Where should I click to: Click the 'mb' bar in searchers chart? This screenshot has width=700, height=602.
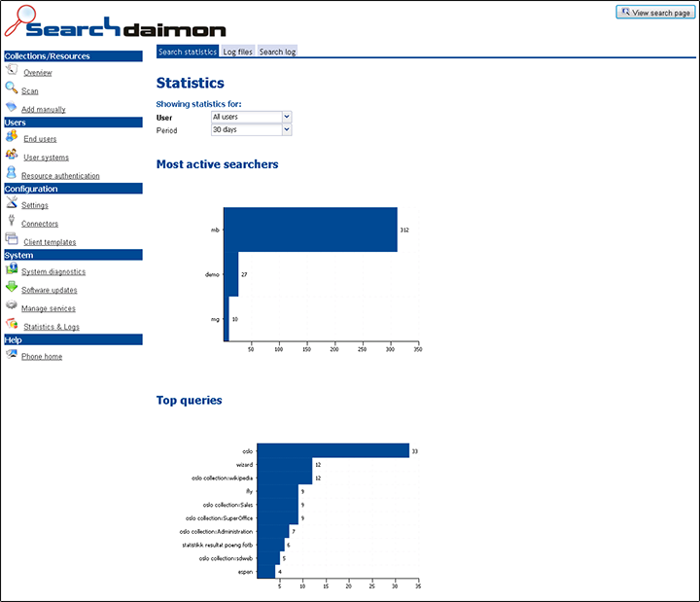(x=310, y=230)
